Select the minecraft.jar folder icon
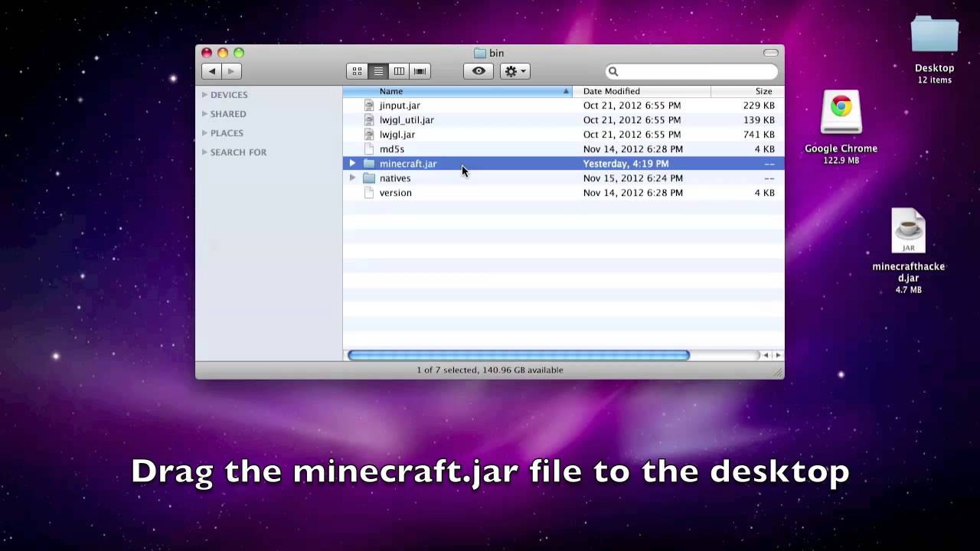980x551 pixels. pos(369,164)
